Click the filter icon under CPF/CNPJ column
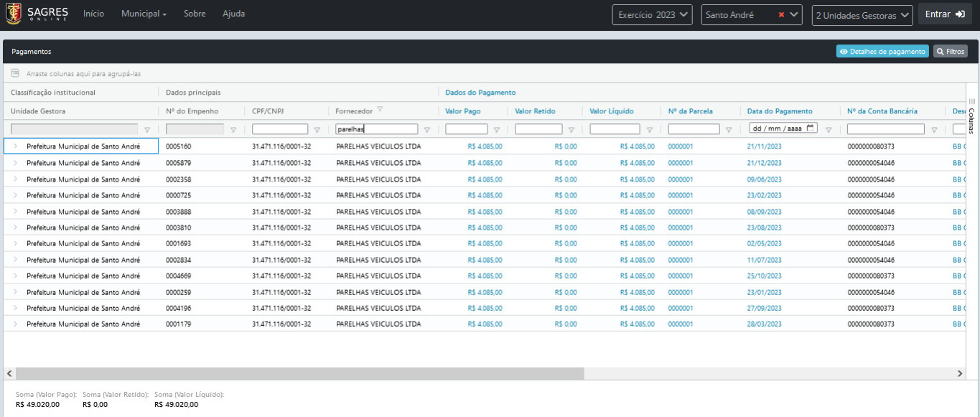The image size is (980, 417). (317, 130)
